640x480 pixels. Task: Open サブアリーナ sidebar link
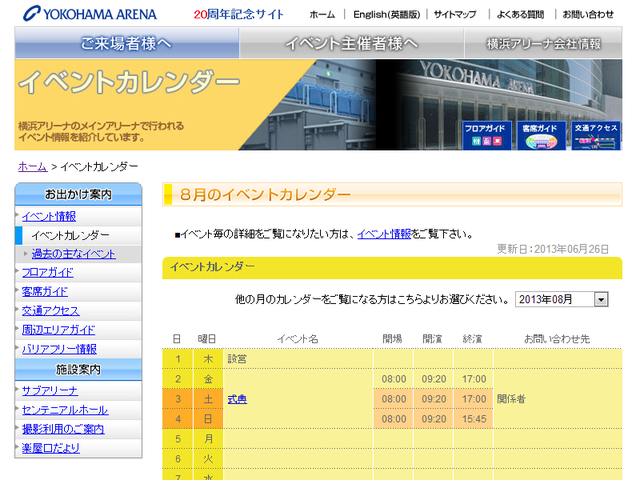point(49,391)
